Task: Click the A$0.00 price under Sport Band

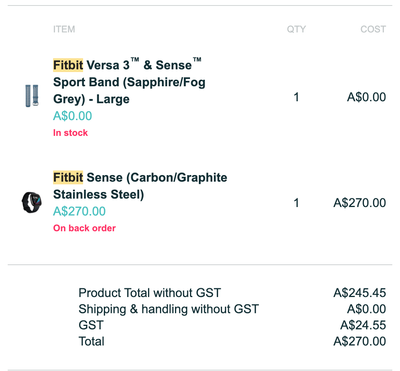Action: [x=73, y=116]
